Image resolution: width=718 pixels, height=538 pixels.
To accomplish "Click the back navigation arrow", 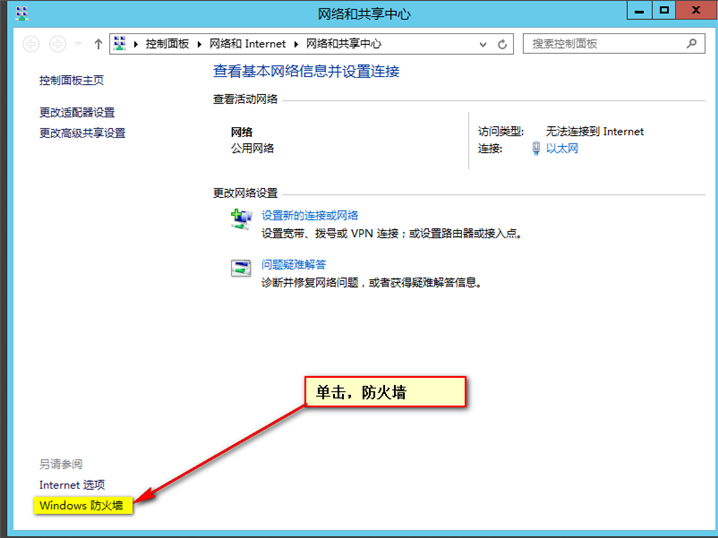I will [31, 44].
